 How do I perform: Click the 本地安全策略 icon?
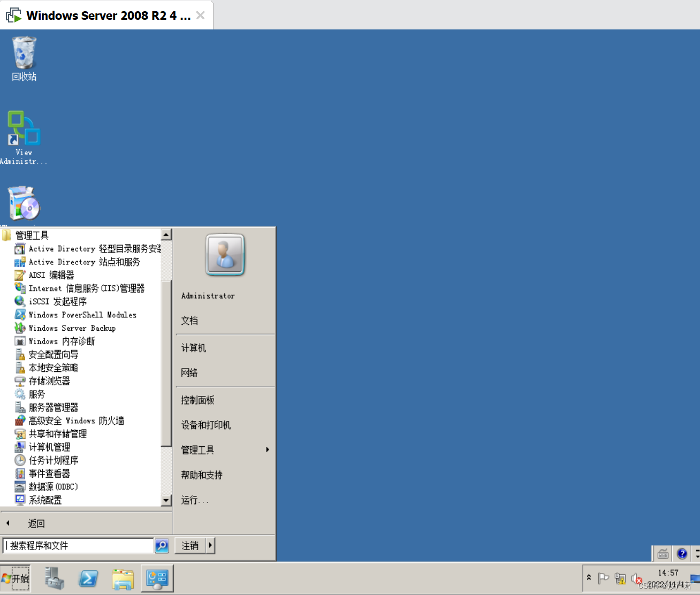[x=20, y=368]
